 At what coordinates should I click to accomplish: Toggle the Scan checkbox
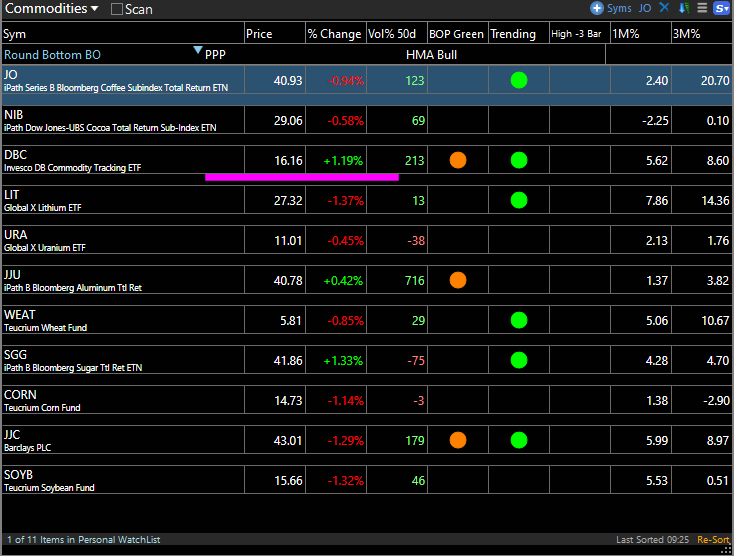pyautogui.click(x=117, y=9)
